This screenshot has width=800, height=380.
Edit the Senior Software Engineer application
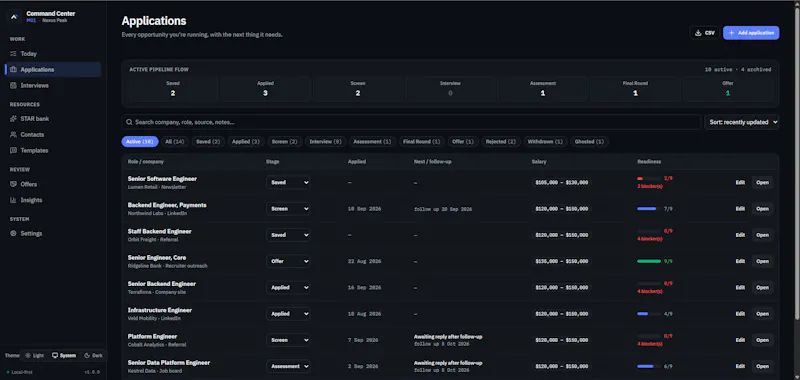740,183
